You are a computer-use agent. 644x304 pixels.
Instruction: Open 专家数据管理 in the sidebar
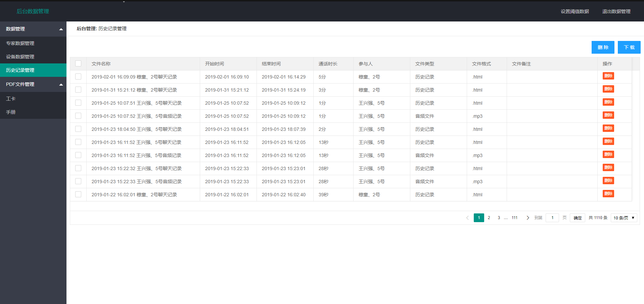pyautogui.click(x=20, y=43)
